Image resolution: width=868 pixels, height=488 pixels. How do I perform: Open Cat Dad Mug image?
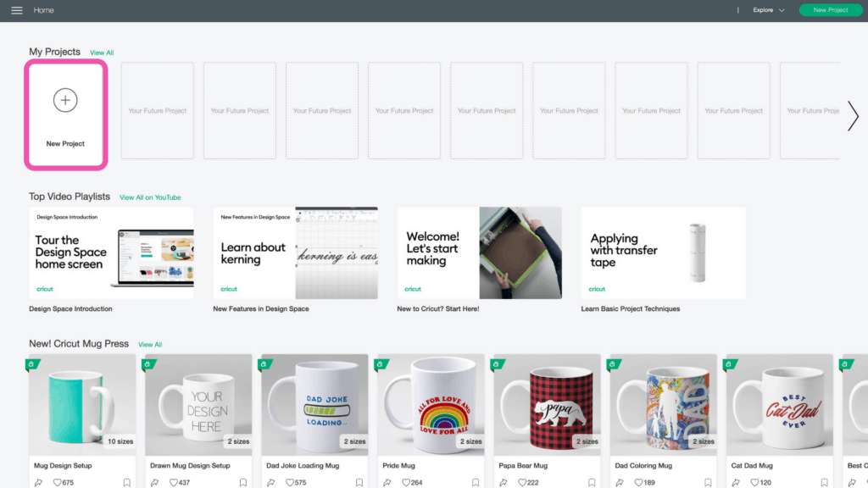(780, 405)
